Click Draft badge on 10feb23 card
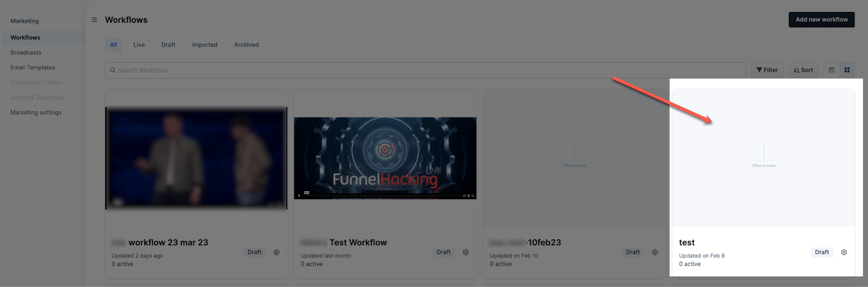This screenshot has height=287, width=868. pos(633,252)
